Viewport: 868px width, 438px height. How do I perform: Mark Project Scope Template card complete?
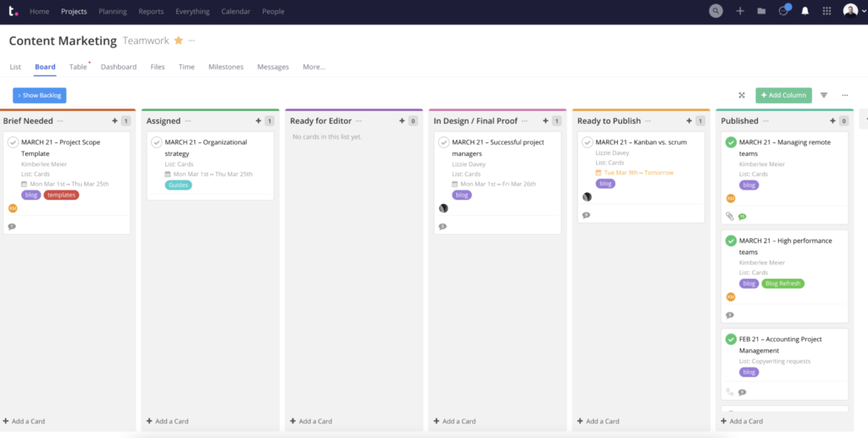click(x=13, y=142)
